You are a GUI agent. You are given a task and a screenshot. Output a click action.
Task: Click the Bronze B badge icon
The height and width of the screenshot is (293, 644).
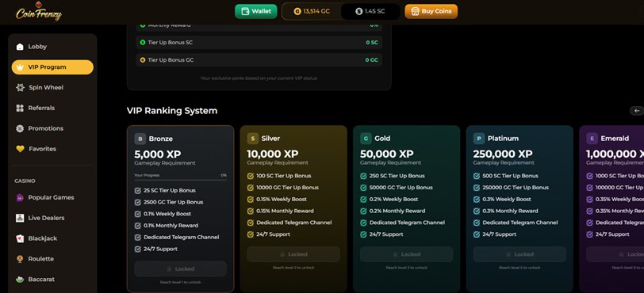point(140,139)
